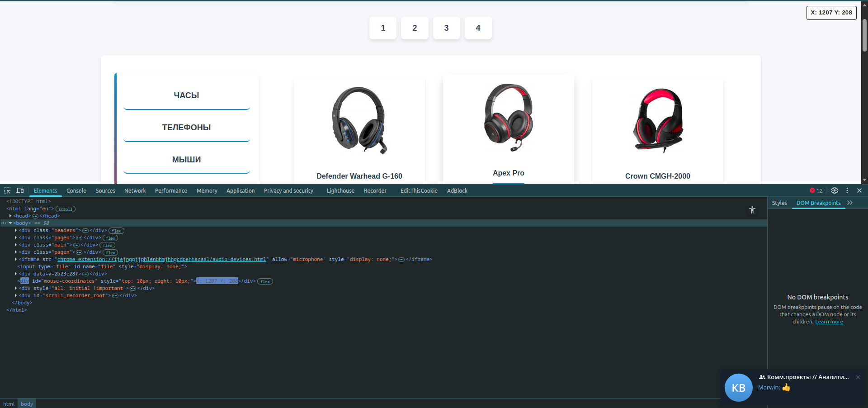Expand the head element in the DOM tree
This screenshot has width=868, height=408.
coord(10,216)
